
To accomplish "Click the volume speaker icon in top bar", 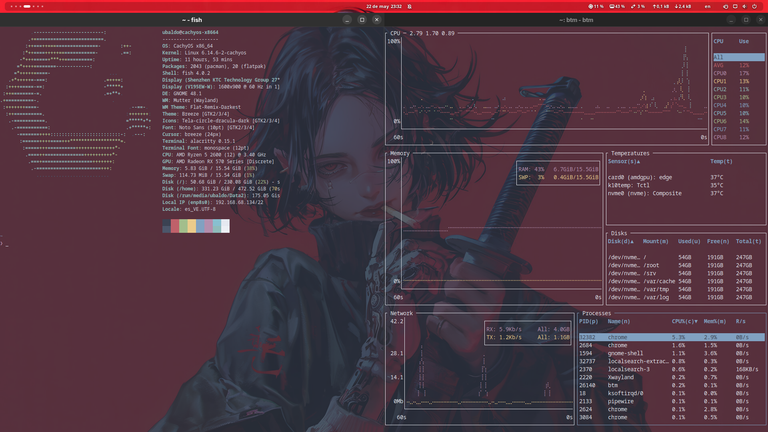I will (x=744, y=6).
